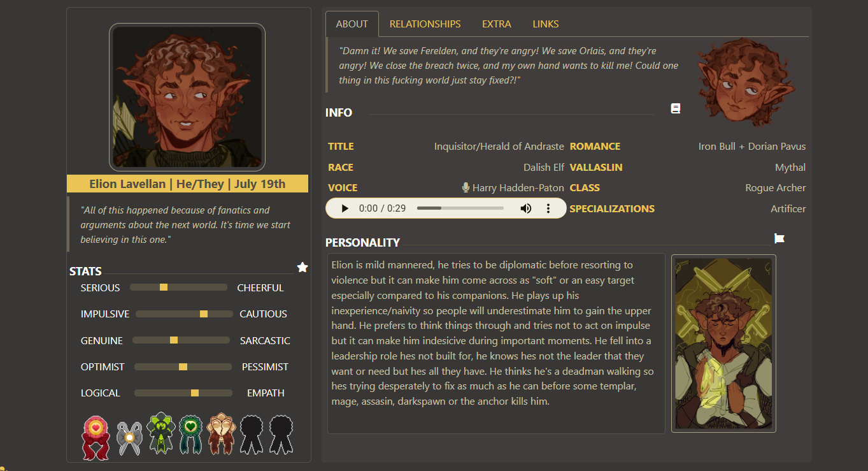
Task: Click the flag icon beside PERSONALITY
Action: (x=779, y=238)
